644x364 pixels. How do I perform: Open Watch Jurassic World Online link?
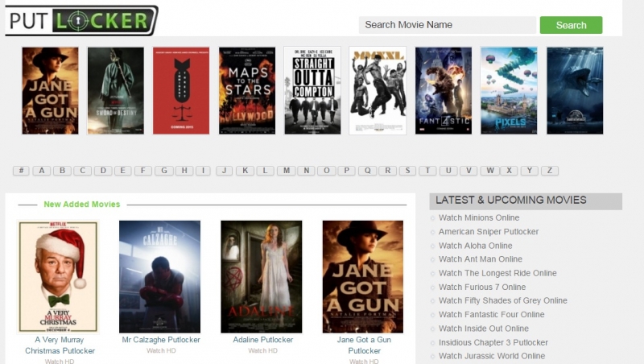click(x=492, y=356)
